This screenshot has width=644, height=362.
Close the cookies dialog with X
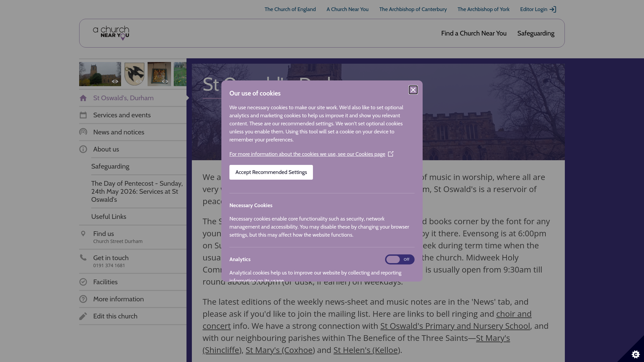coord(413,90)
